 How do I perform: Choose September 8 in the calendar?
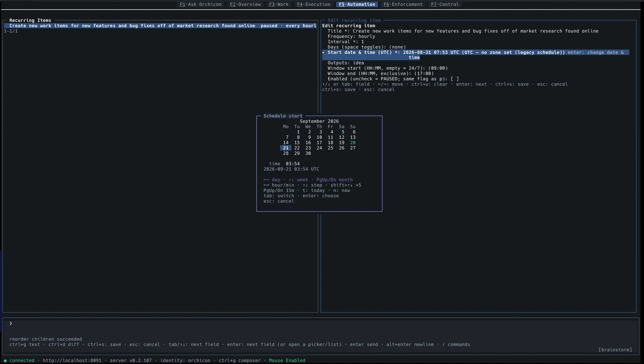[298, 138]
